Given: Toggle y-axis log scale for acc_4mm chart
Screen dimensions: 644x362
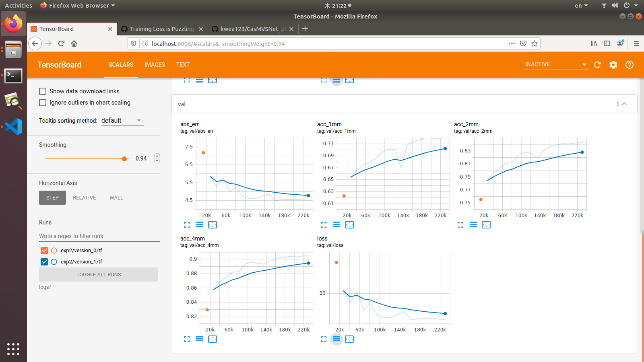Looking at the screenshot, I should (x=200, y=339).
